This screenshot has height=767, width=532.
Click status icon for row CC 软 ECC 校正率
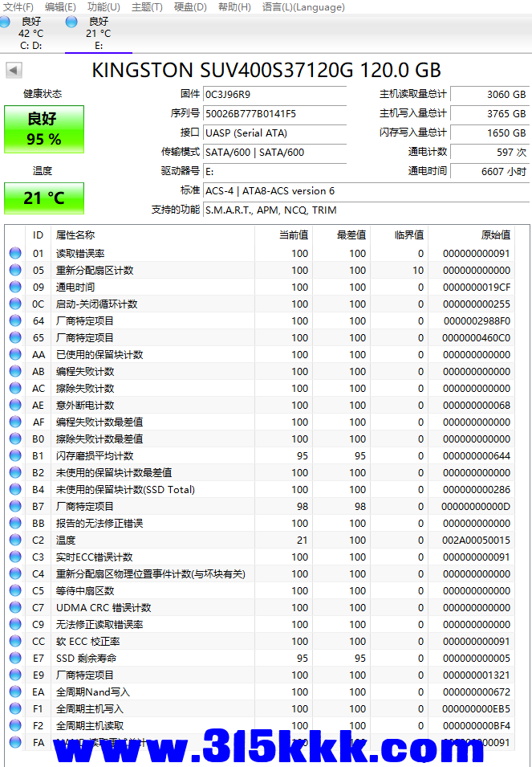[15, 641]
